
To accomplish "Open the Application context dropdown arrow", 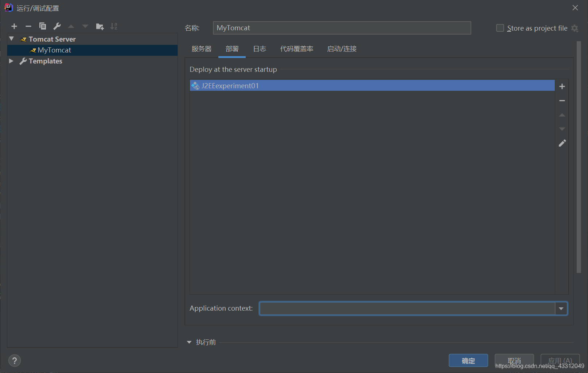I will pos(561,308).
